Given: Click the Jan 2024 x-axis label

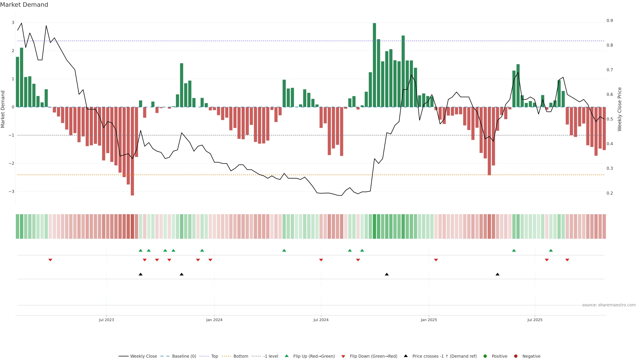Looking at the screenshot, I should pos(214,320).
